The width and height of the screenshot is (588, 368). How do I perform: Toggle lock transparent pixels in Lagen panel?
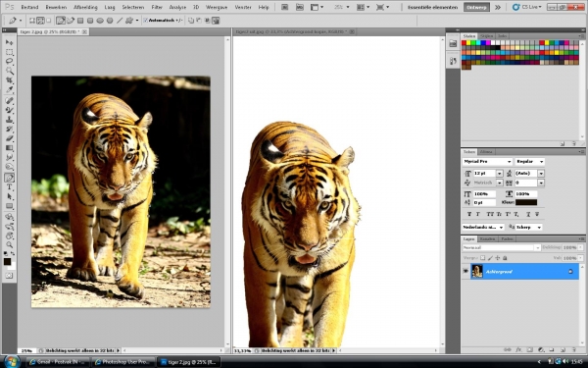(482, 258)
